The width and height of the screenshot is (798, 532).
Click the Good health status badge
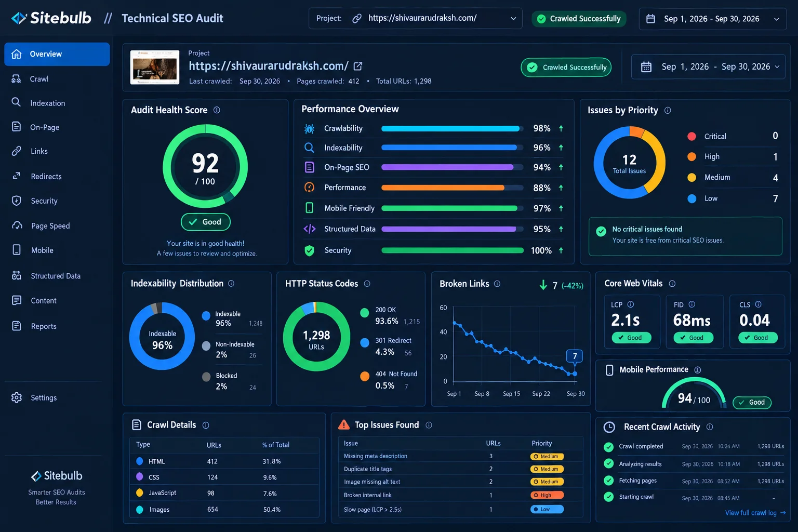click(206, 222)
